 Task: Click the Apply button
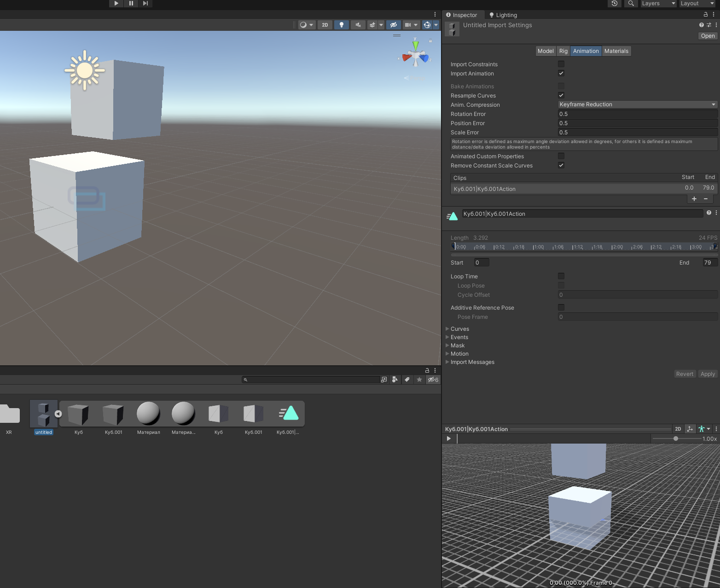point(708,374)
